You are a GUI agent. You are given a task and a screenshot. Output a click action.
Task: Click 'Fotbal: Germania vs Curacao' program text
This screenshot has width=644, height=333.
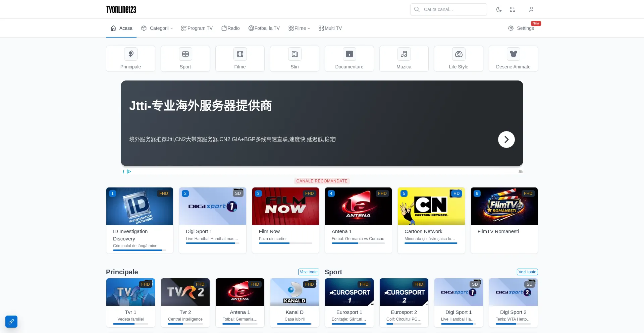[358, 239]
